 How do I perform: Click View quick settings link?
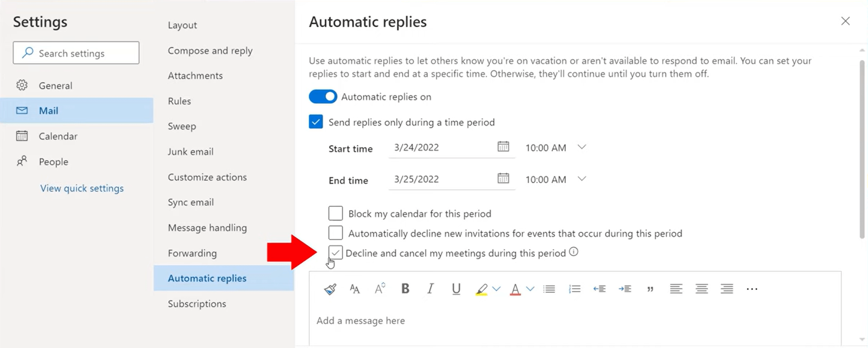(x=82, y=188)
